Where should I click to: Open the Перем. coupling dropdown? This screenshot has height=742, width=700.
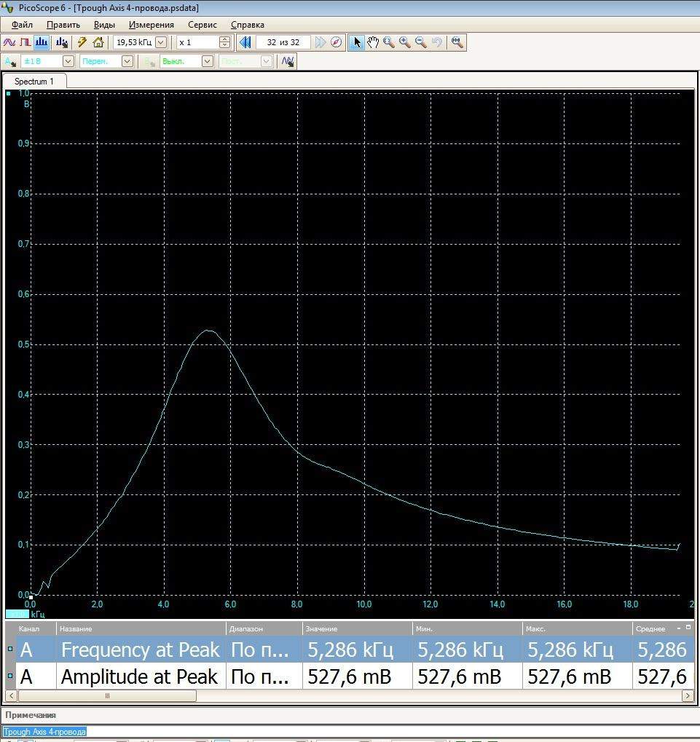(x=127, y=61)
